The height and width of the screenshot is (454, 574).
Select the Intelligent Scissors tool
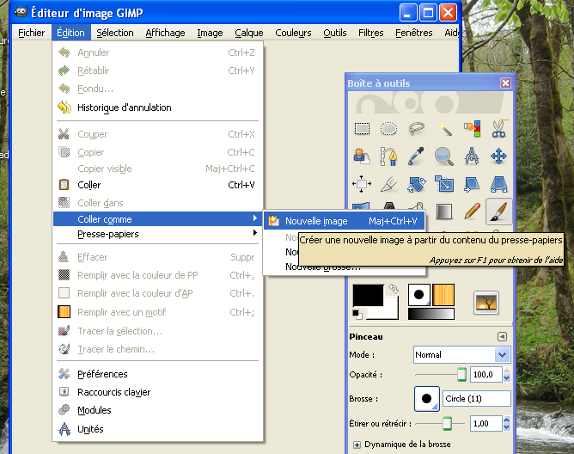[x=499, y=129]
